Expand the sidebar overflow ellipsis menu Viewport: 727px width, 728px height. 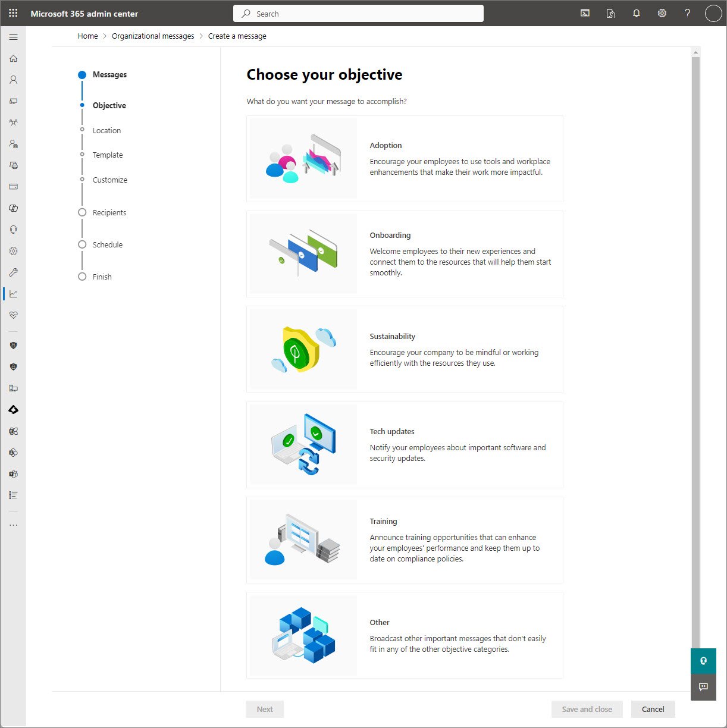[x=13, y=524]
